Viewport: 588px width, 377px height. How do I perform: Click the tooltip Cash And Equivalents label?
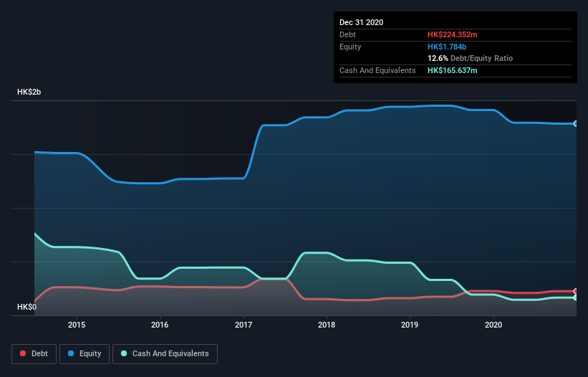tap(377, 70)
